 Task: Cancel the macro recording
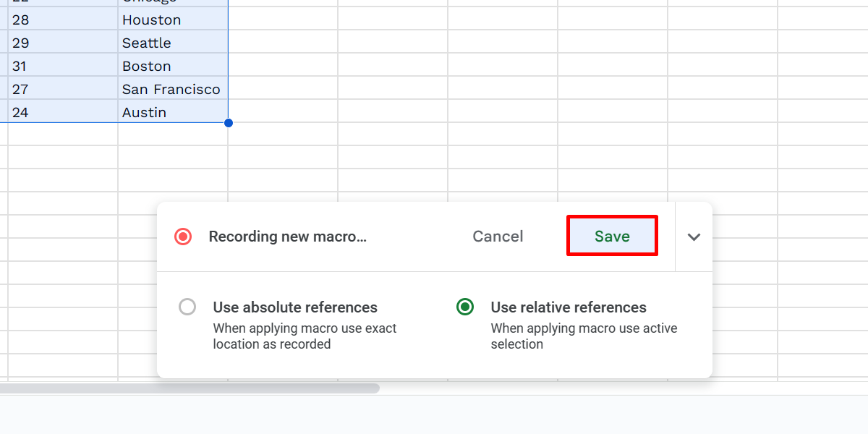click(x=498, y=236)
